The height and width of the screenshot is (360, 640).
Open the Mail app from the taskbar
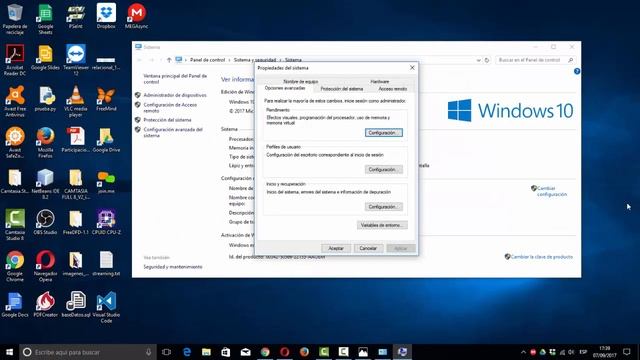[x=245, y=352]
